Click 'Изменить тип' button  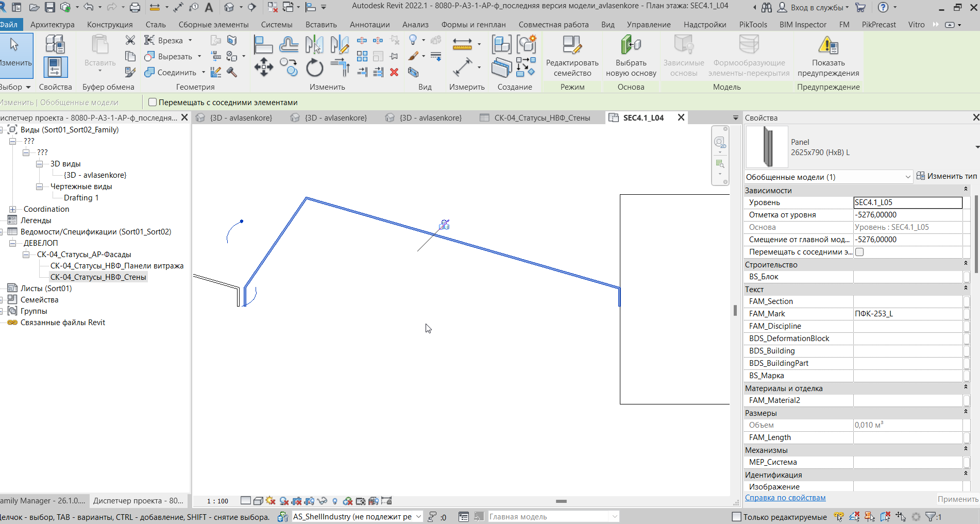tap(947, 176)
